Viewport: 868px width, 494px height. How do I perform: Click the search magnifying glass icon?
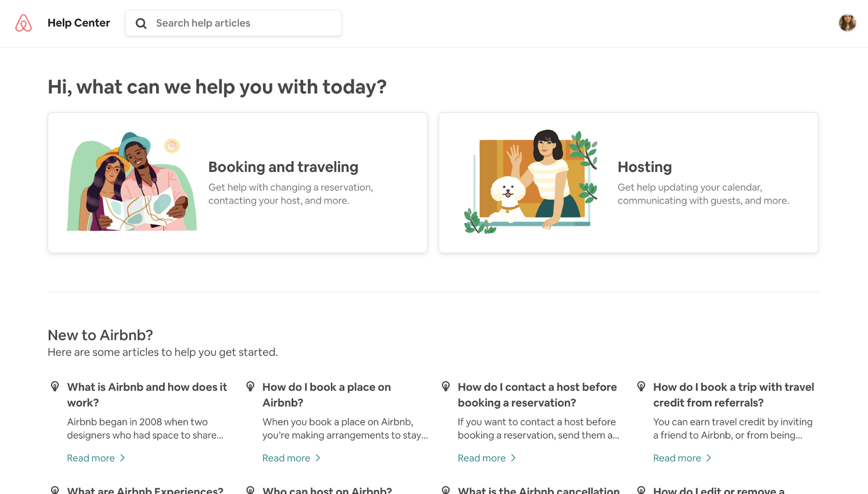click(141, 23)
